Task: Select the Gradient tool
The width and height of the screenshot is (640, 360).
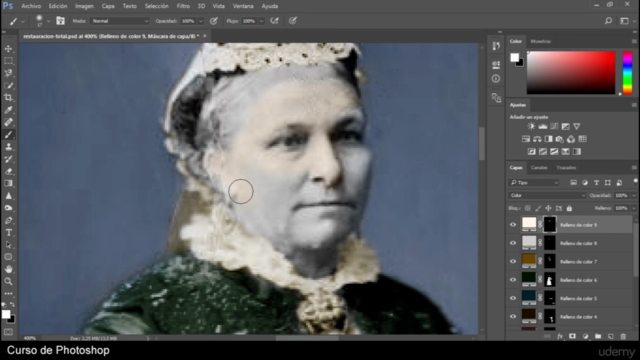Action: (x=9, y=184)
